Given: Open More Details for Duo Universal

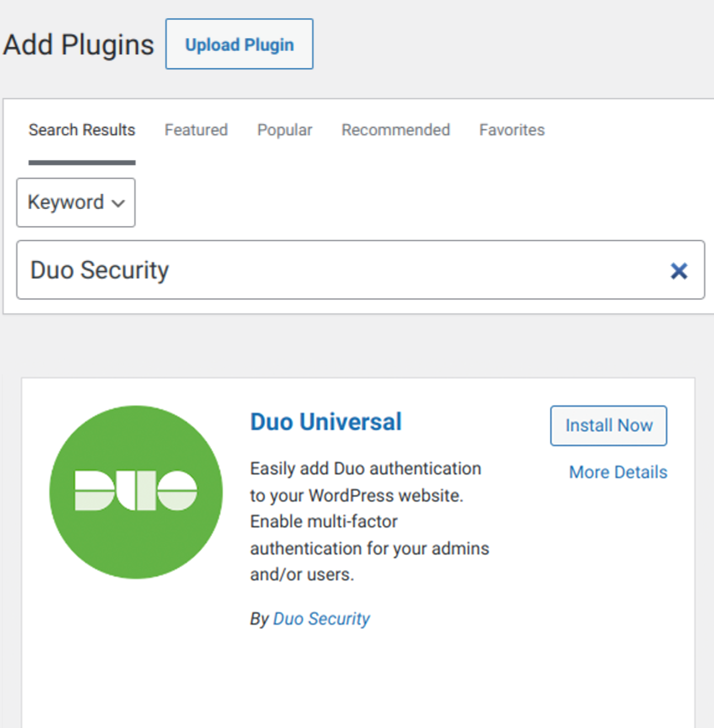Looking at the screenshot, I should click(618, 472).
